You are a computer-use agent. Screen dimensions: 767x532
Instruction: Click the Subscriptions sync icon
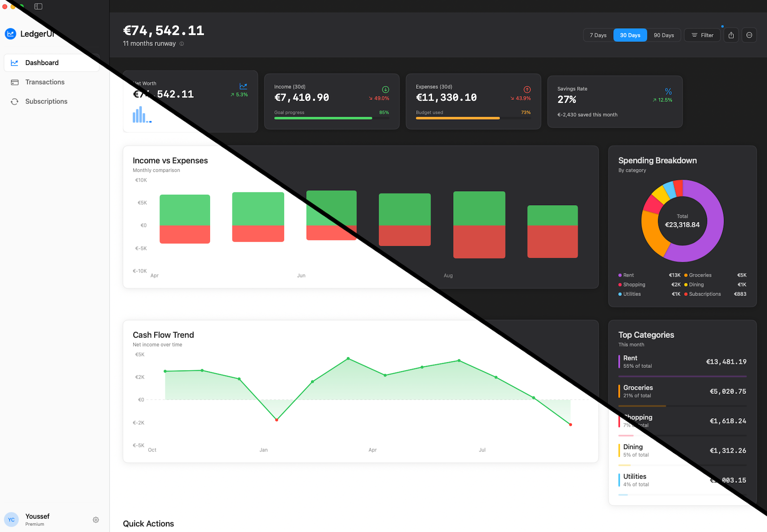[15, 101]
